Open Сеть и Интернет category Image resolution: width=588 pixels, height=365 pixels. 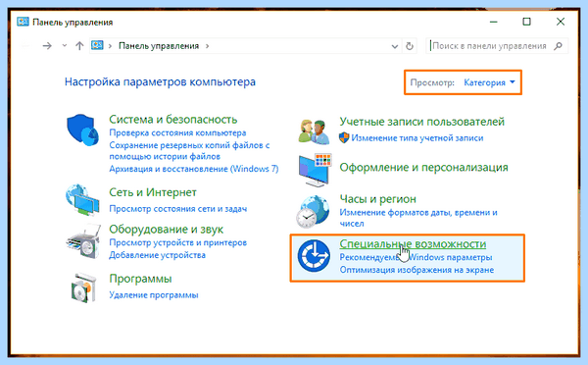[x=153, y=192]
